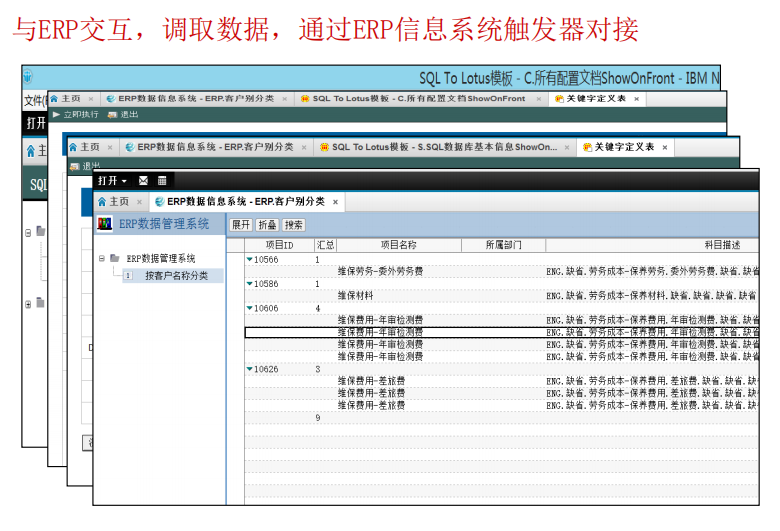This screenshot has width=780, height=531.
Task: Click the total value 9 in 汇总 column
Action: click(318, 418)
